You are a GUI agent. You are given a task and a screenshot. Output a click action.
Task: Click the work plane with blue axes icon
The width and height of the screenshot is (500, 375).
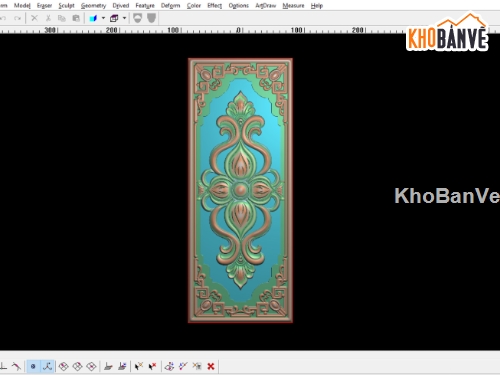tap(122, 367)
